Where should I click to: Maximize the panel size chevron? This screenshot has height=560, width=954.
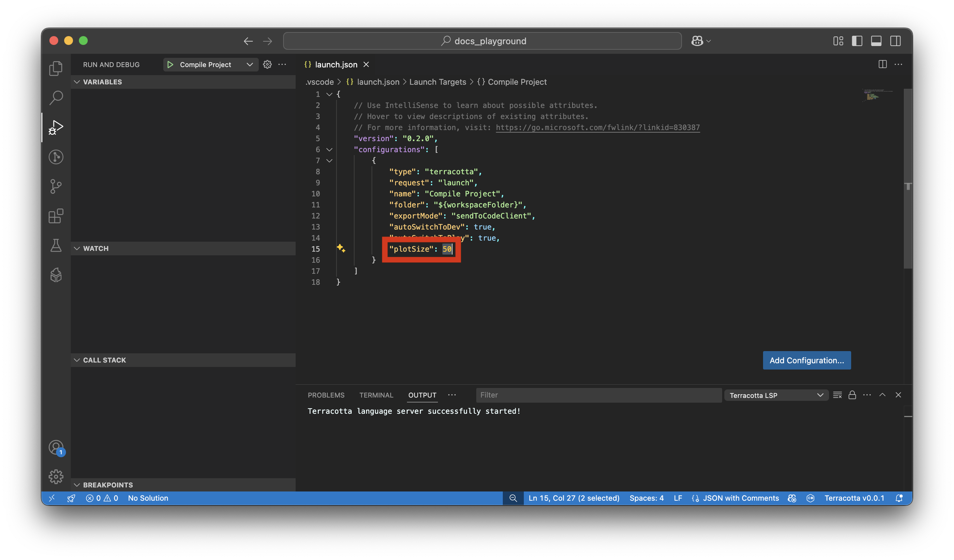click(882, 395)
